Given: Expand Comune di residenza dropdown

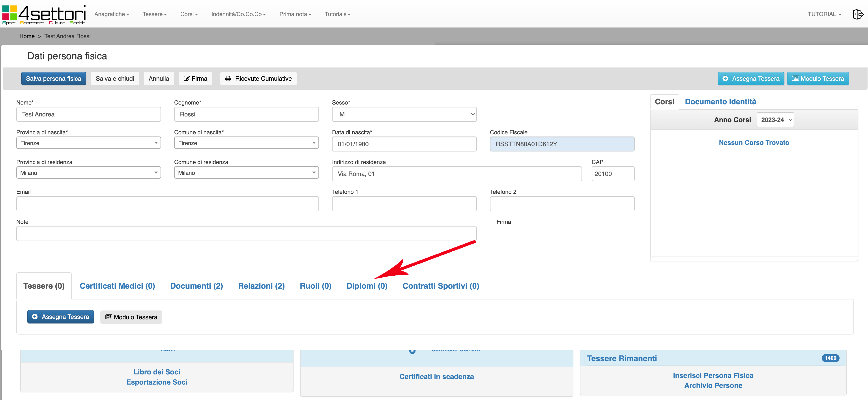Looking at the screenshot, I should 246,172.
